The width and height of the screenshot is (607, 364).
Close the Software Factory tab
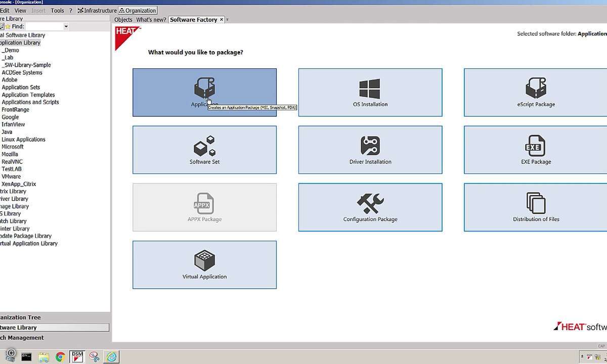(222, 20)
